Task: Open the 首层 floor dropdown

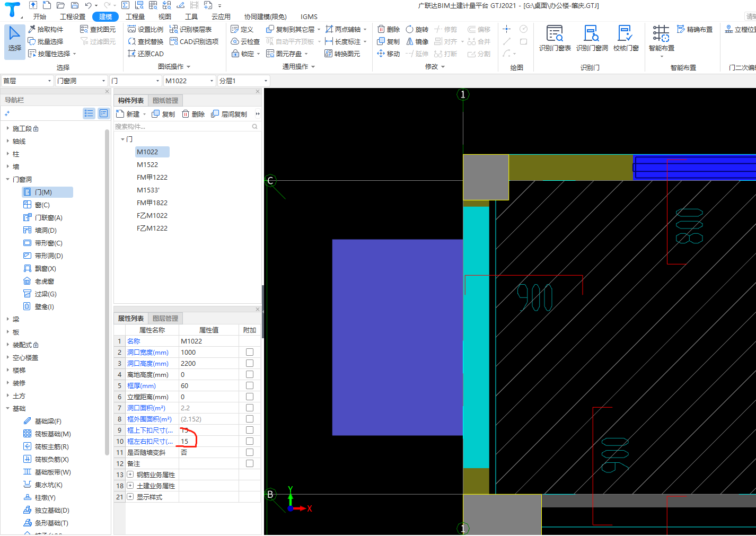Action: (27, 81)
